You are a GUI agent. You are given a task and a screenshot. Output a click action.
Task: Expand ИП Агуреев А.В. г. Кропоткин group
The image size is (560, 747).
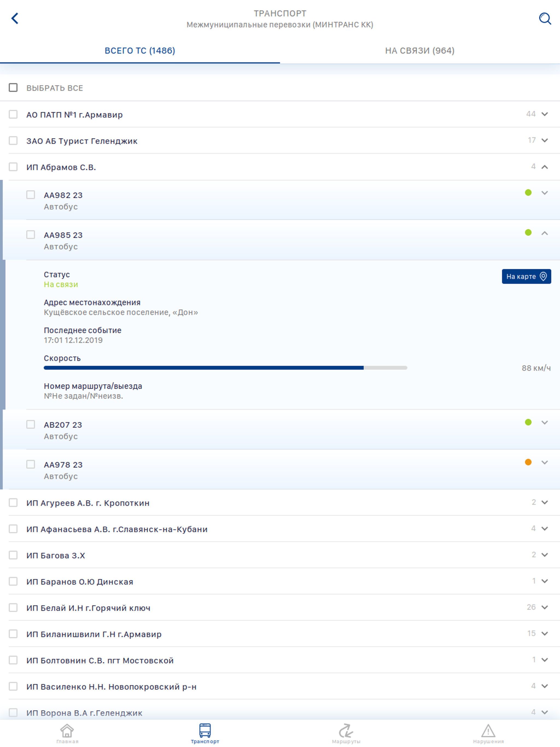click(x=545, y=503)
